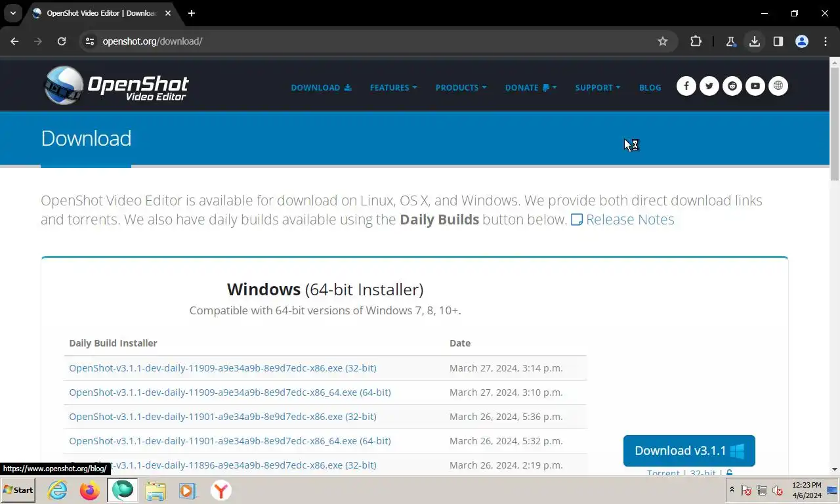
Task: Launch Yandex browser from the taskbar
Action: (221, 490)
